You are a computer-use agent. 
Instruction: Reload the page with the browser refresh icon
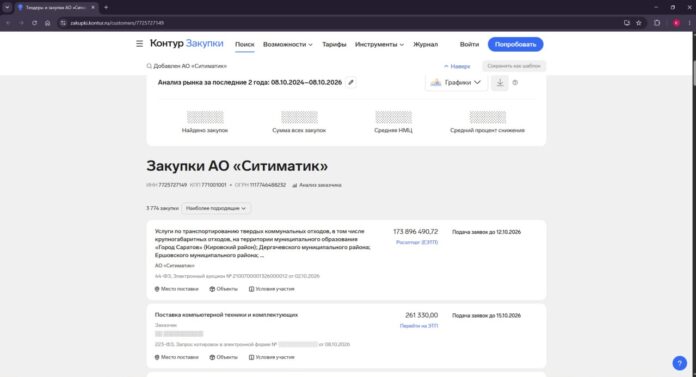pyautogui.click(x=34, y=23)
